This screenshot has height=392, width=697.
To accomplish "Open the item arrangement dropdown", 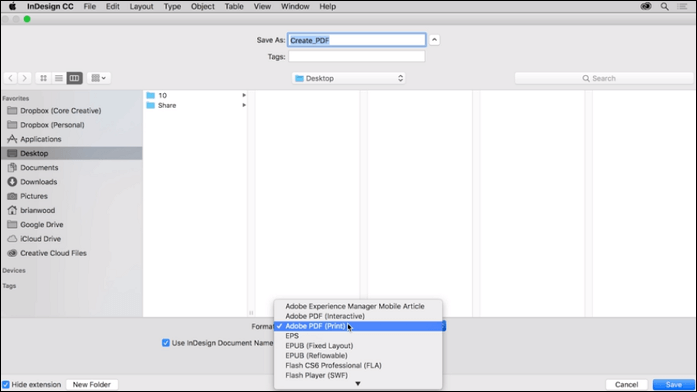I will tap(99, 78).
